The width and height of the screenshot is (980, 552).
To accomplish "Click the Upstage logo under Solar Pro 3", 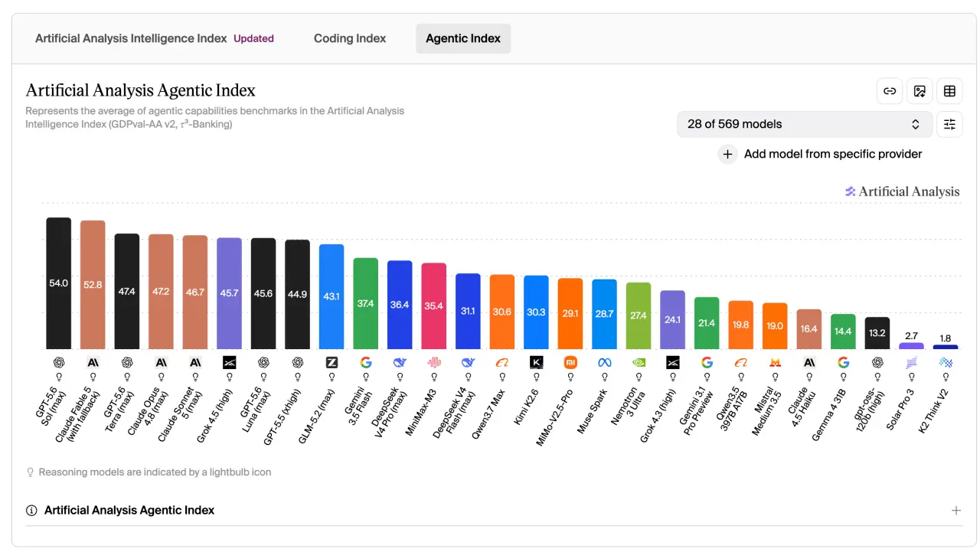I will pyautogui.click(x=911, y=362).
